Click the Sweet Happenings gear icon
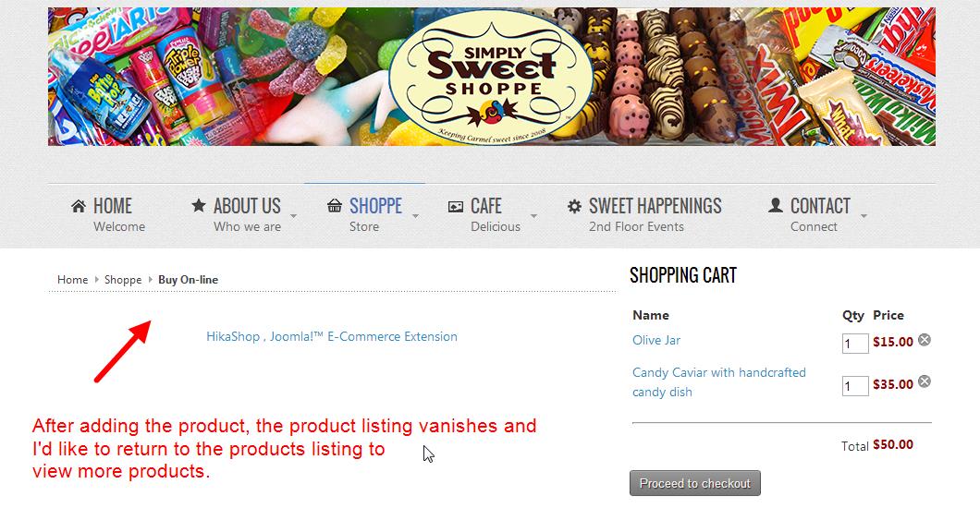 point(574,206)
